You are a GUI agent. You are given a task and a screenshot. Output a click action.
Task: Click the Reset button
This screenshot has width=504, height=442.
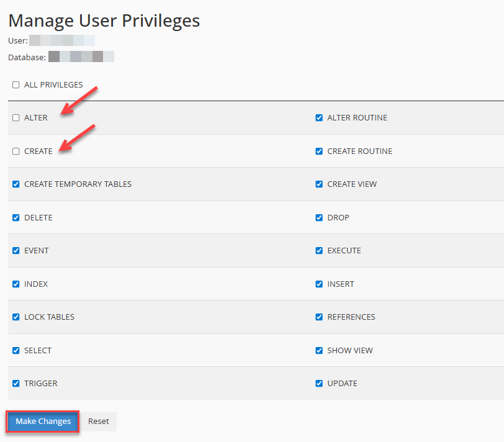(x=98, y=421)
